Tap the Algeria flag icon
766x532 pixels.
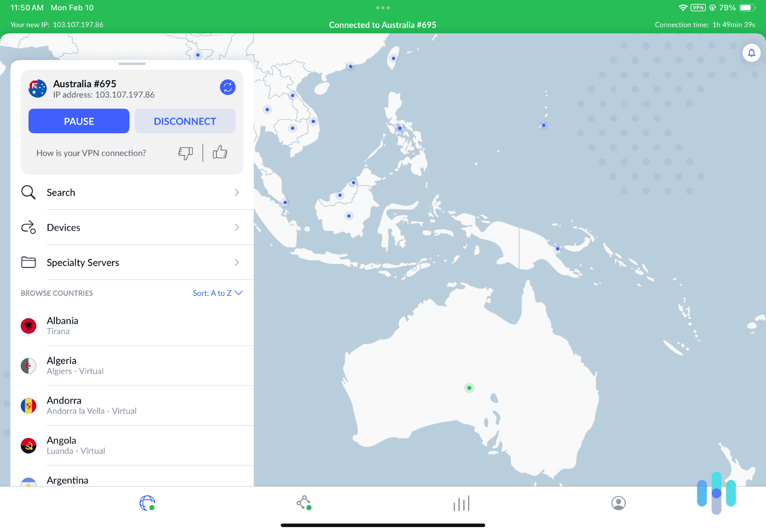[28, 366]
